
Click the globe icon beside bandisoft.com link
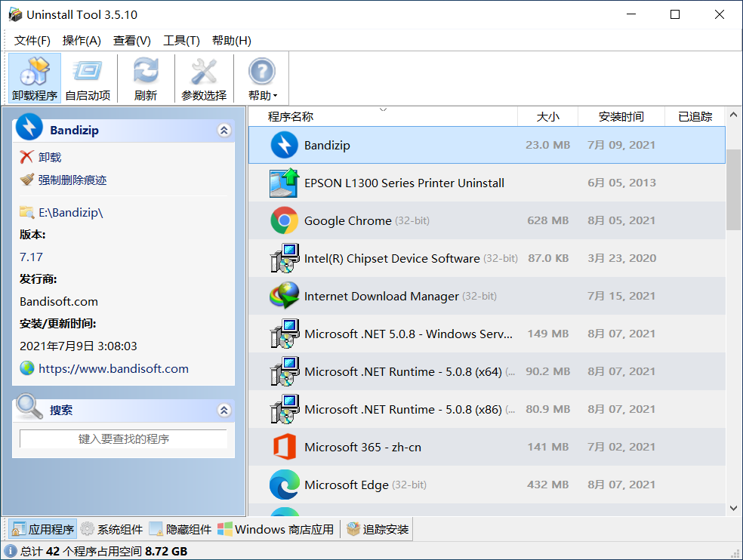(x=27, y=368)
